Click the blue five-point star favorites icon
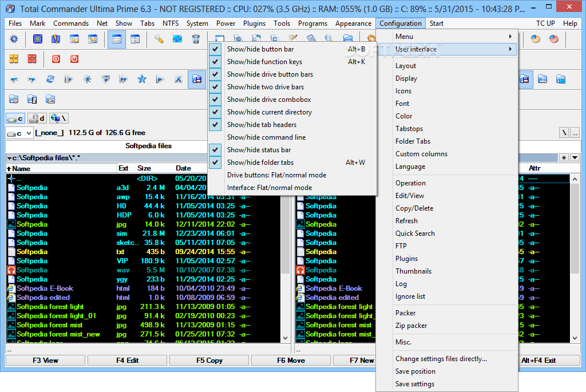The width and height of the screenshot is (586, 392). point(142,79)
